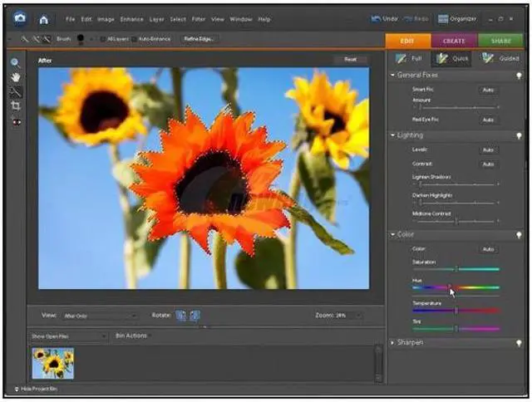Select the Quick Selection tool in the toolbox
The image size is (532, 402).
16,92
